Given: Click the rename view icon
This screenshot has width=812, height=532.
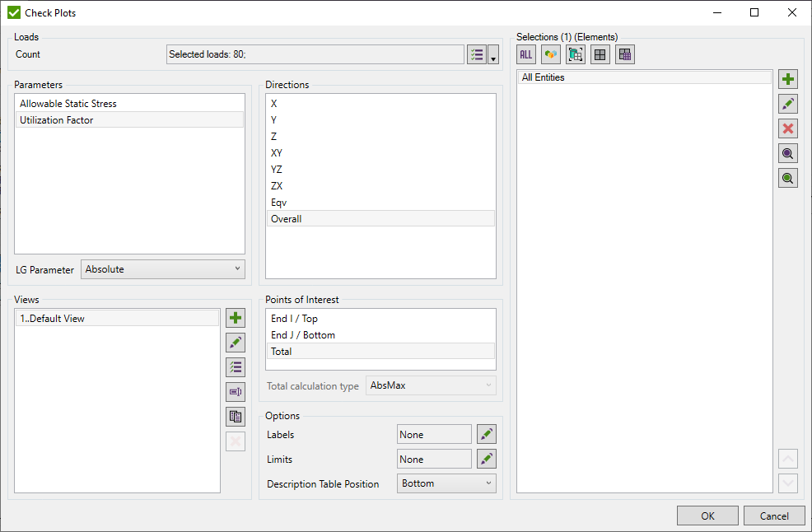Looking at the screenshot, I should pyautogui.click(x=236, y=392).
